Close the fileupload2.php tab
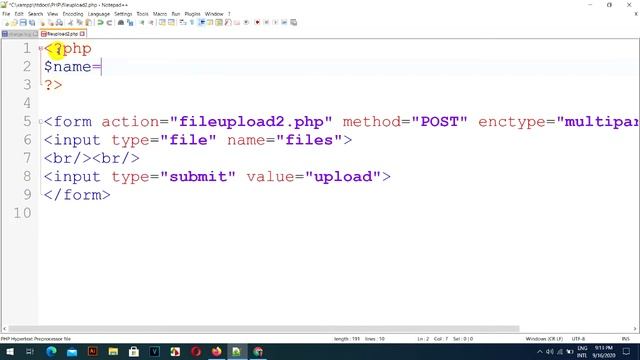The height and width of the screenshot is (360, 640). [x=83, y=34]
